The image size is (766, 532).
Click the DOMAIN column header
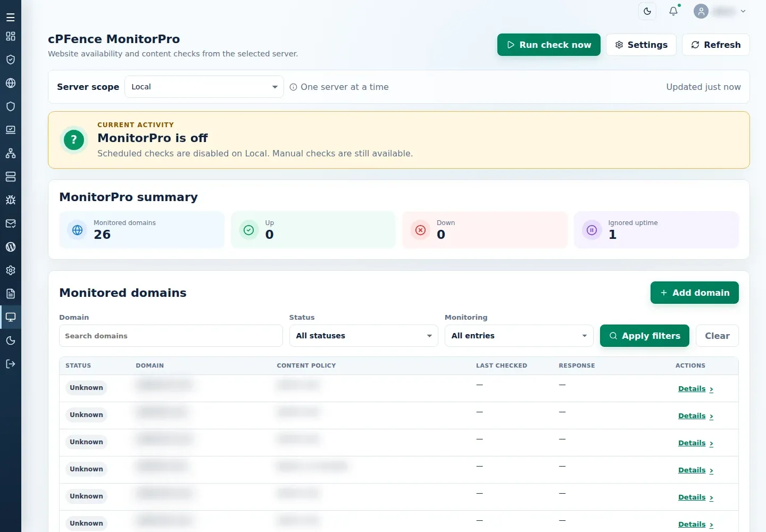tap(149, 365)
